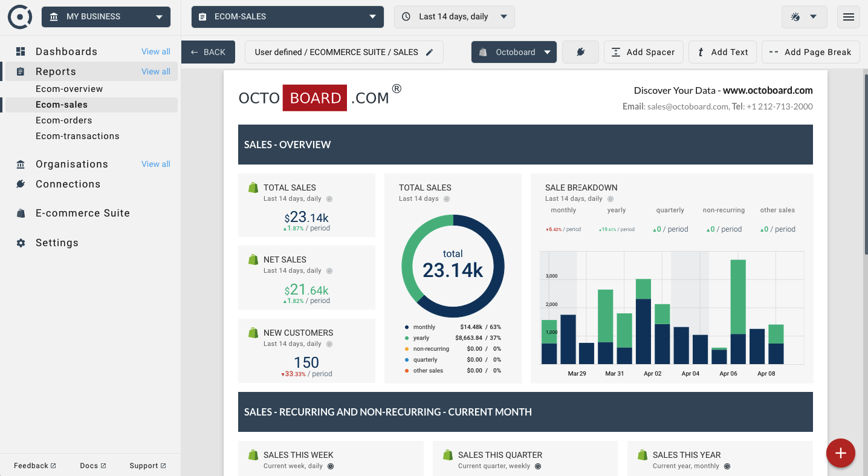Click the plug connection button in toolbar
868x476 pixels.
(580, 52)
